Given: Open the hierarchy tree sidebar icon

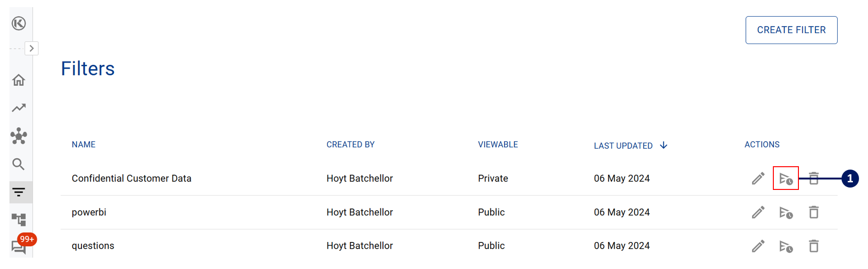Looking at the screenshot, I should pos(18,219).
